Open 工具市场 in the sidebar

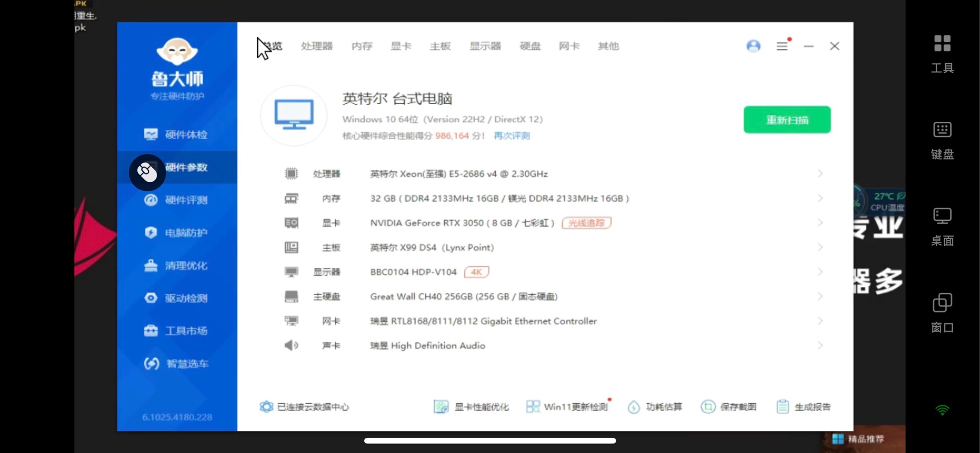point(176,331)
